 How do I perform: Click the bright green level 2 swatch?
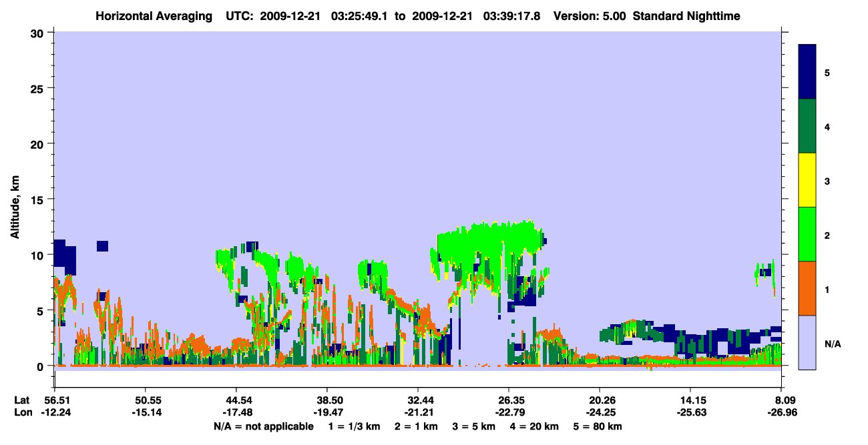tap(807, 234)
